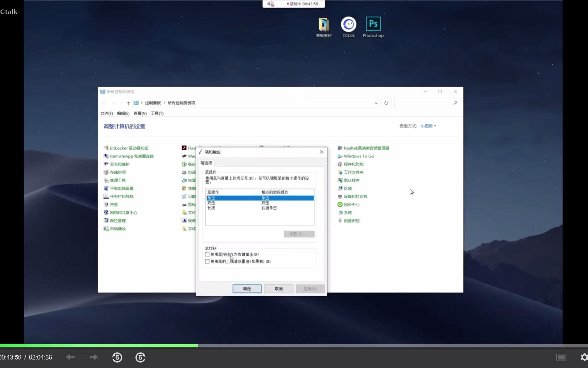Open the 查看方式 小图标 dropdown

(428, 126)
